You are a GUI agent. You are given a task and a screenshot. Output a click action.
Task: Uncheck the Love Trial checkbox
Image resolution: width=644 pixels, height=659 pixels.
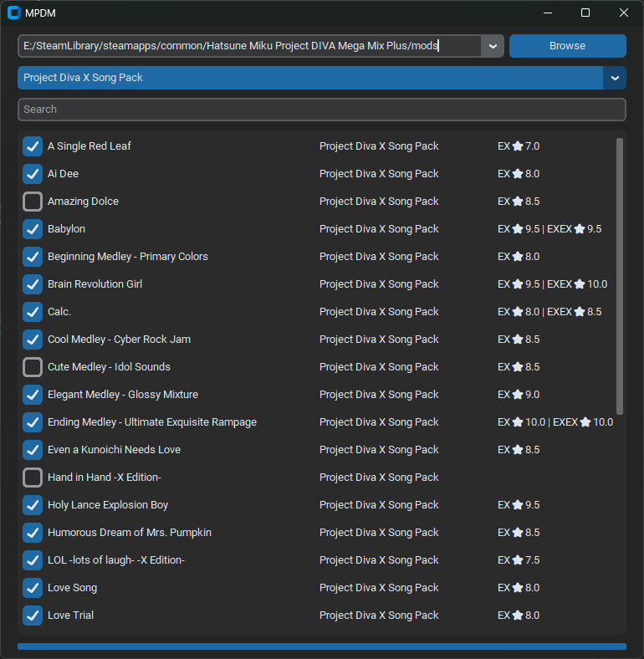33,616
